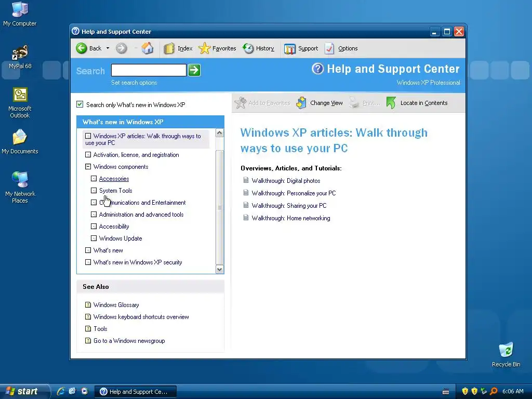
Task: Click Help and Support Center taskbar button
Action: [x=136, y=392]
